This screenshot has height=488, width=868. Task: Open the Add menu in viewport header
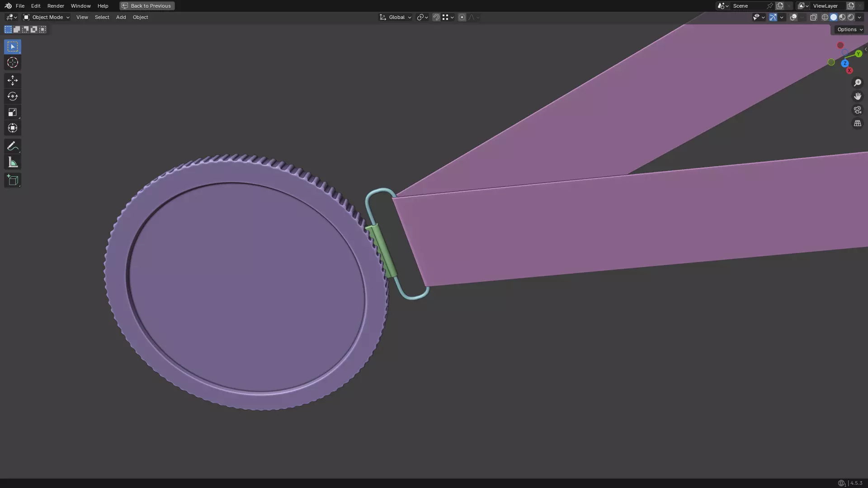121,17
